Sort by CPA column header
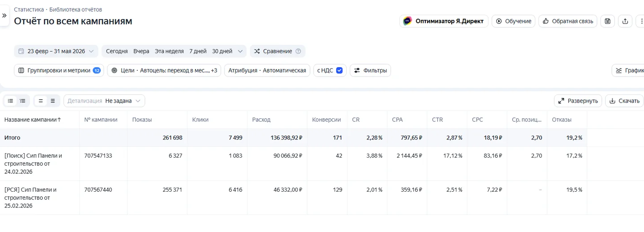Image resolution: width=644 pixels, height=232 pixels. point(397,120)
